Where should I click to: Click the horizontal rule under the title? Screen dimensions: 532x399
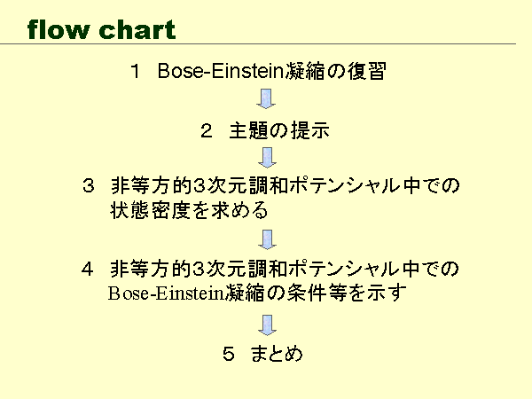tap(266, 44)
